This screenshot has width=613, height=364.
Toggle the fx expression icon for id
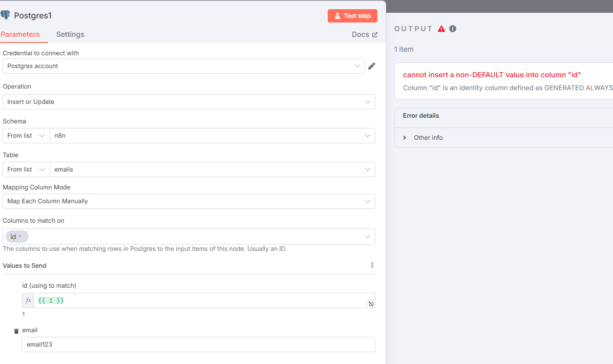(28, 301)
